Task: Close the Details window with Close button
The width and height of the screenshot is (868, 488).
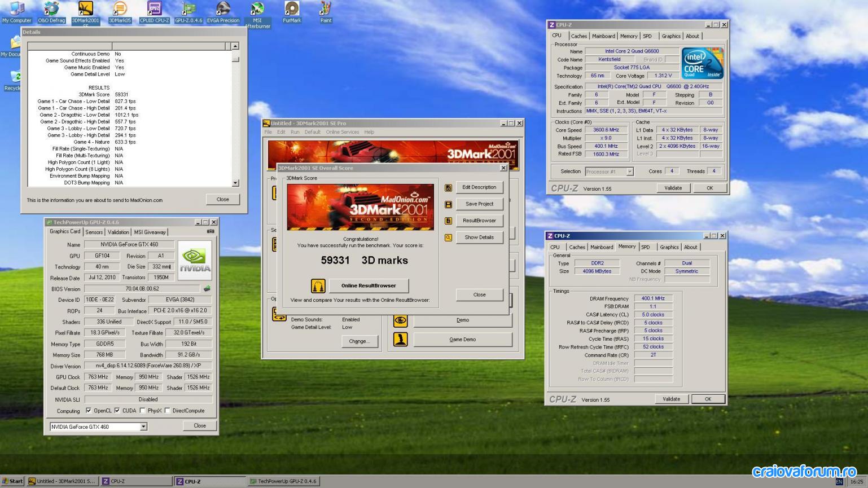Action: click(223, 200)
